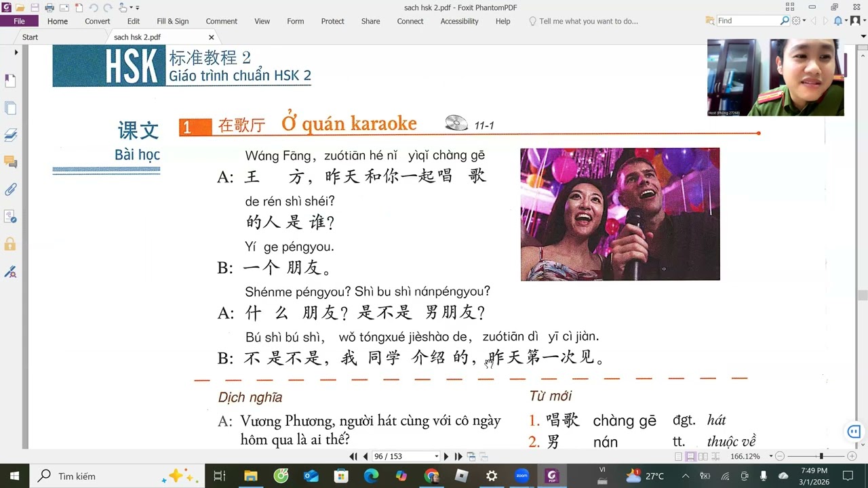Enable Continuous page view mode
The height and width of the screenshot is (488, 868).
pyautogui.click(x=690, y=456)
